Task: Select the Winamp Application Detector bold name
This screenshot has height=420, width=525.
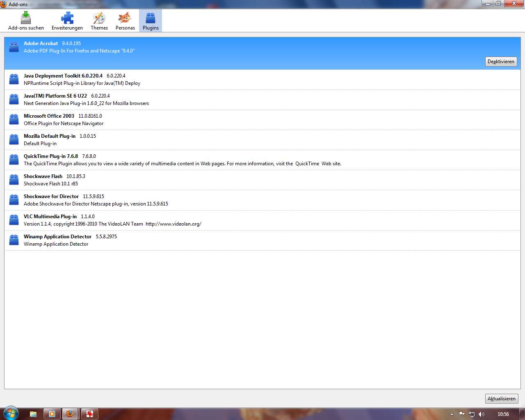Action: click(57, 237)
